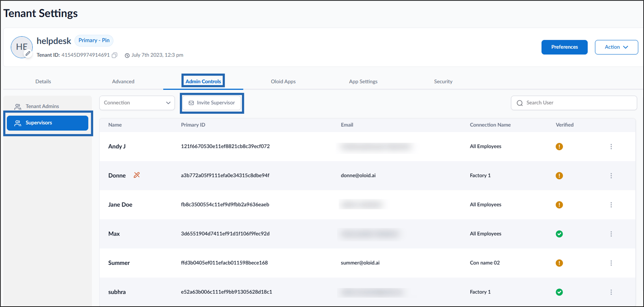Click Primary ID ffd3b0405ef011efacb011598bece168

[x=224, y=263]
